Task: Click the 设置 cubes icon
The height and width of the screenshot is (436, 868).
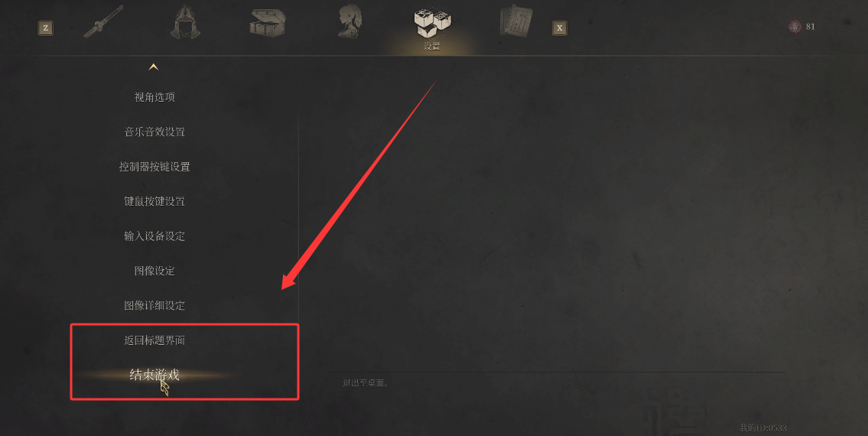Action: (x=432, y=23)
